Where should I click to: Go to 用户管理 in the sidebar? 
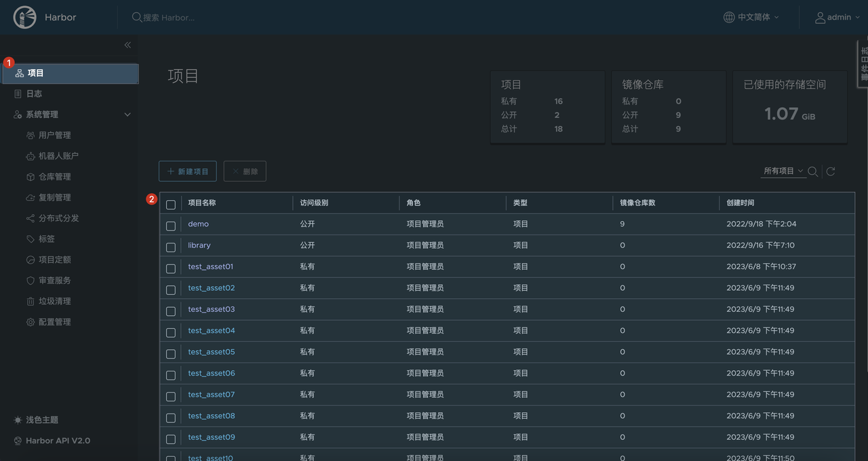tap(54, 136)
